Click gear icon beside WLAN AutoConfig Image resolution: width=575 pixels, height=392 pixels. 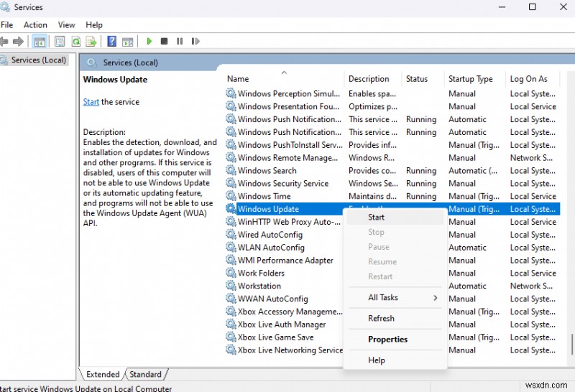tap(231, 247)
